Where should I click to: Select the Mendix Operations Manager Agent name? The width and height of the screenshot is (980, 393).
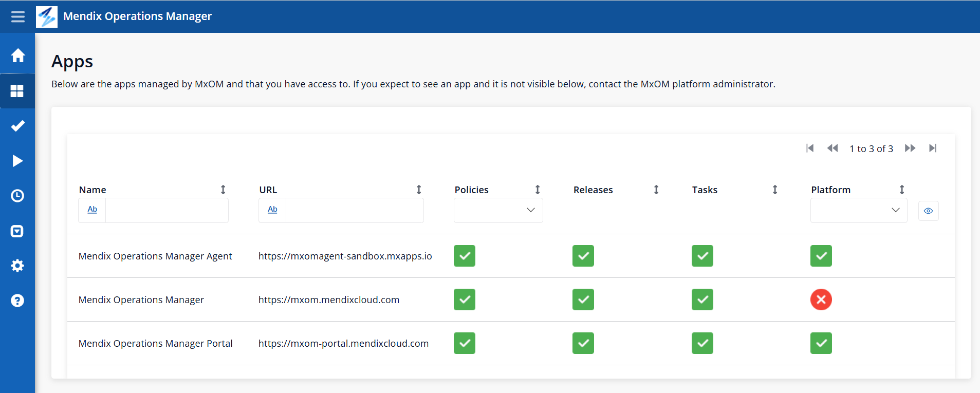point(155,256)
